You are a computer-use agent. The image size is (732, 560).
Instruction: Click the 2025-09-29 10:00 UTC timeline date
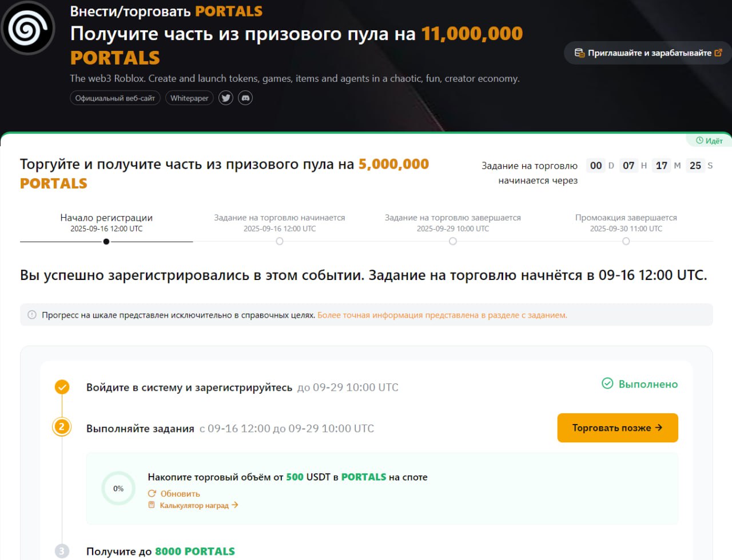click(453, 229)
